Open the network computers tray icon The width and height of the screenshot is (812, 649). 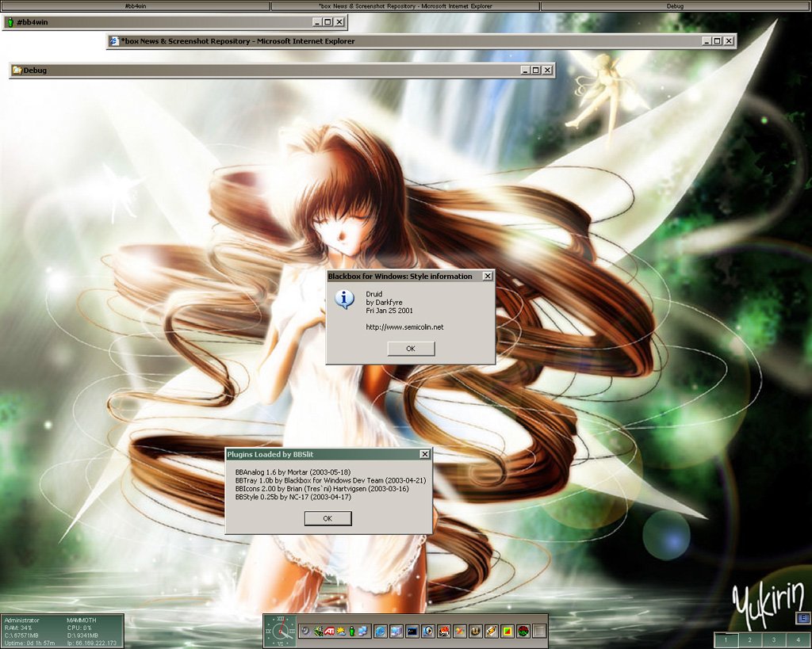click(363, 631)
